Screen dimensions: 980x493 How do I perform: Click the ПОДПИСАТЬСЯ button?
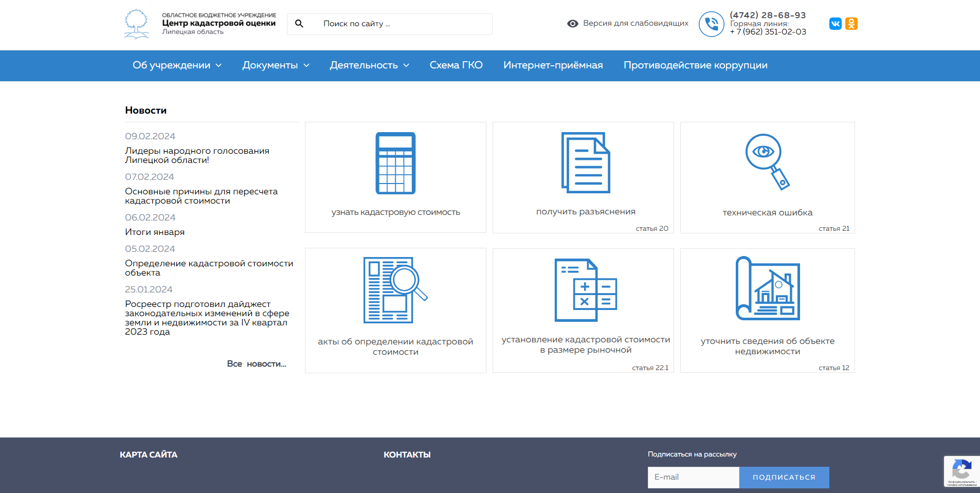click(x=784, y=477)
